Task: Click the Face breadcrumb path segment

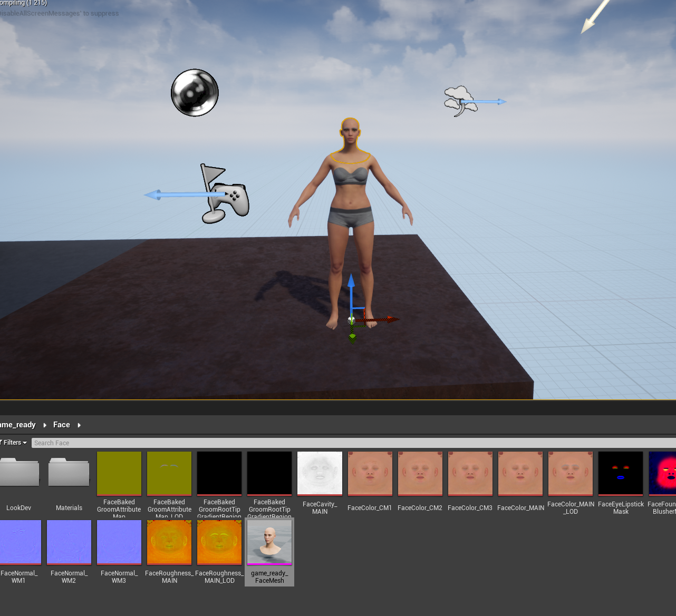Action: click(x=62, y=425)
